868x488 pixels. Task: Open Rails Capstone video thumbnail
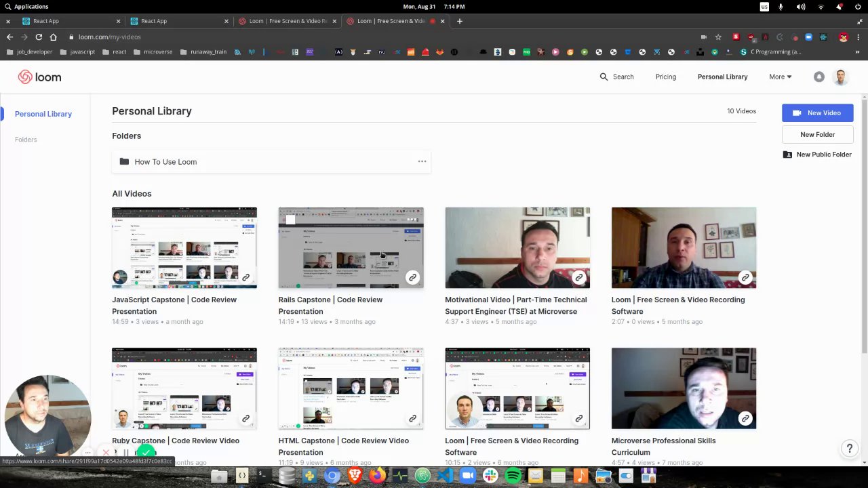click(x=351, y=248)
